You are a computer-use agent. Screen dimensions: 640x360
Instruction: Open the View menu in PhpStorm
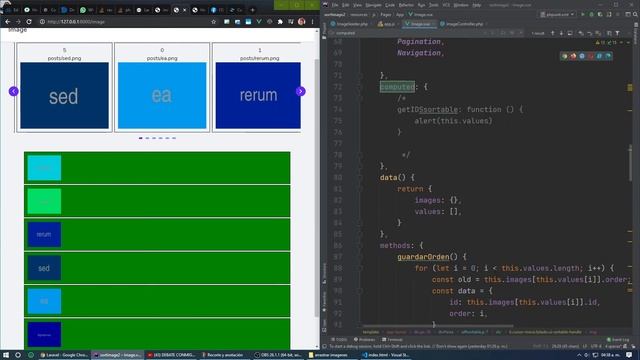[x=357, y=5]
